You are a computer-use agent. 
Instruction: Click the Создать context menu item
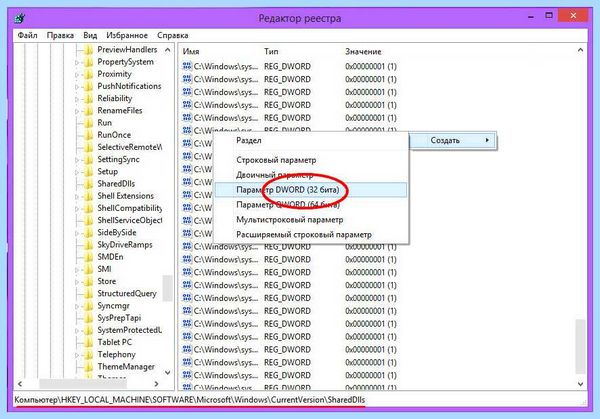coord(453,140)
